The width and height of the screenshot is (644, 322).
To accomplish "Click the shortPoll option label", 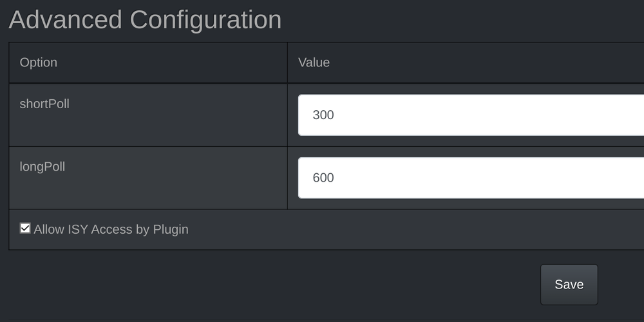I will [44, 104].
